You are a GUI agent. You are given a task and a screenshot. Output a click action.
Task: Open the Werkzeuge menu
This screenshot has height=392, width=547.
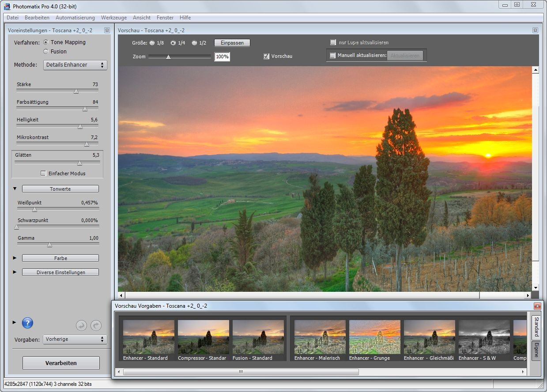[113, 18]
